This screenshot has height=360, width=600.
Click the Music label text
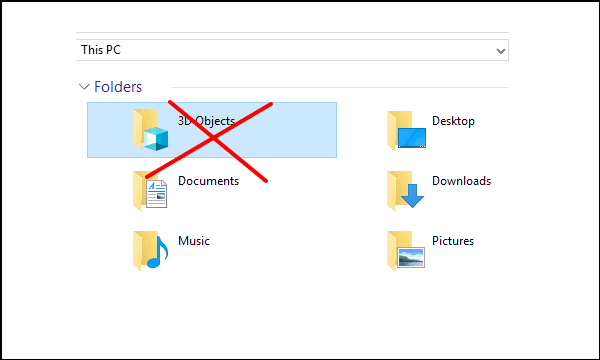coord(194,241)
